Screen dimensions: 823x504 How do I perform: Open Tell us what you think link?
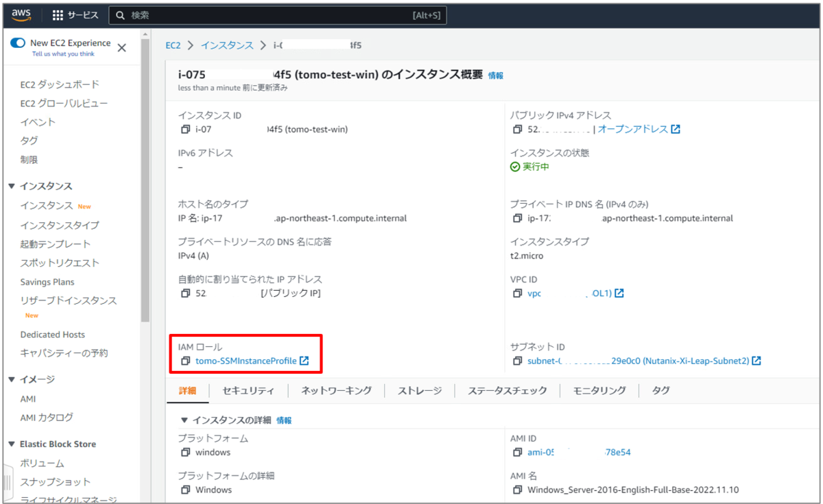click(x=63, y=53)
